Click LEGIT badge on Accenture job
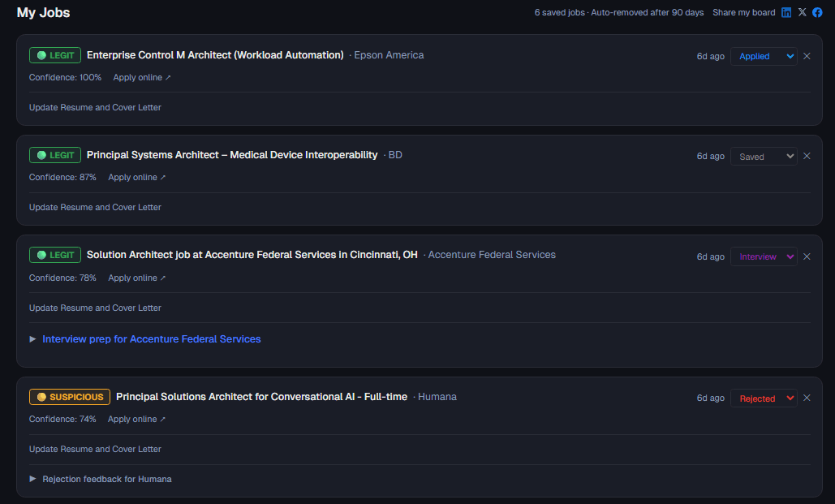The width and height of the screenshot is (835, 504). (x=55, y=255)
